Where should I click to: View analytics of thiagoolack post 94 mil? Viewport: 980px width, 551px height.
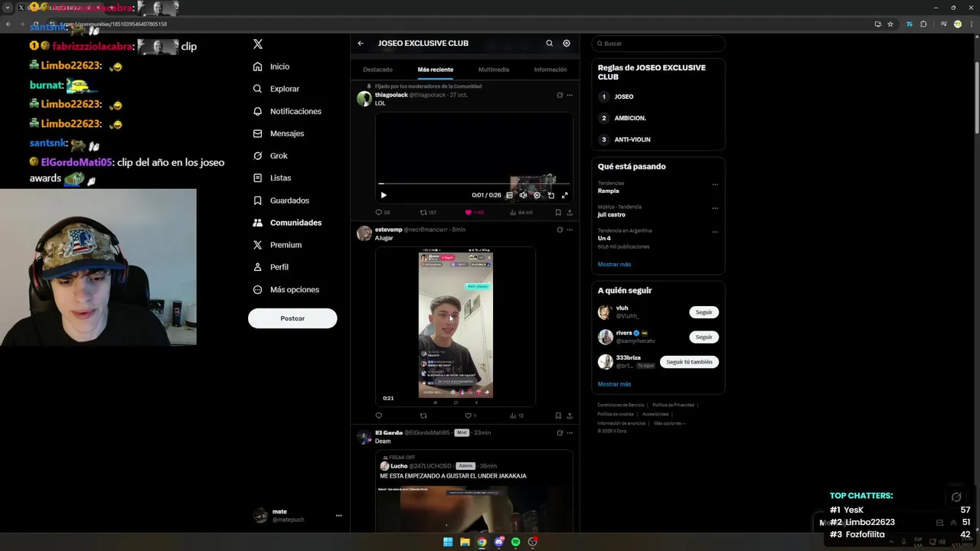tap(521, 213)
